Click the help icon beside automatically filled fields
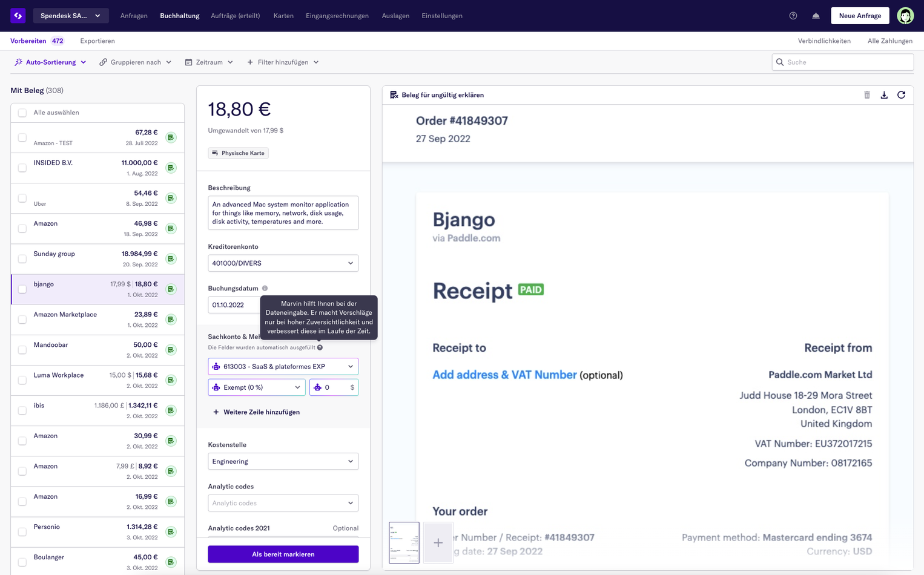Screen dimensions: 924x575 pos(320,347)
